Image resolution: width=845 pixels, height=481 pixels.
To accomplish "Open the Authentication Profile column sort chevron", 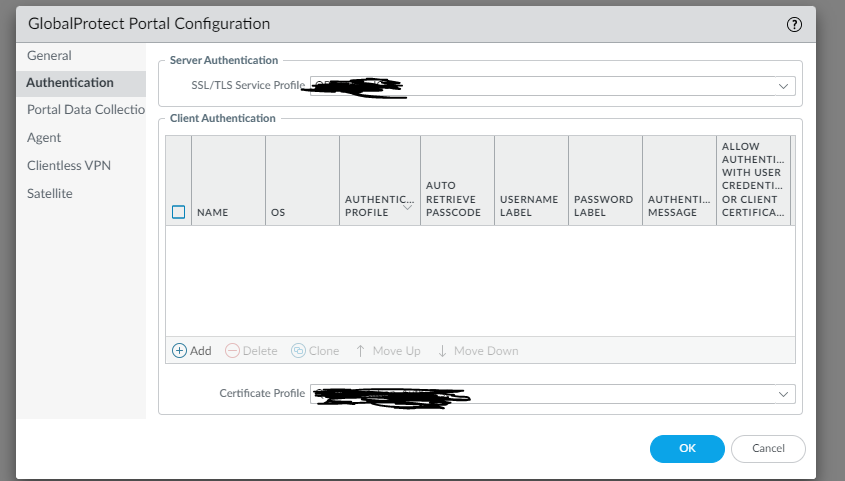I will [408, 207].
